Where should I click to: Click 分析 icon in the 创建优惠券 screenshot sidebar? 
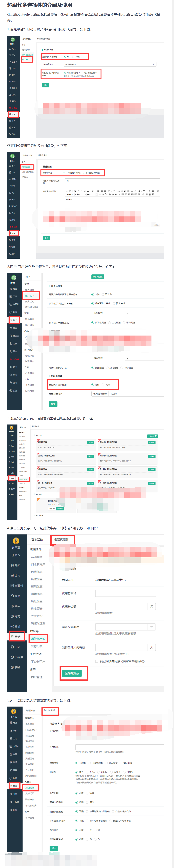tap(12, 626)
